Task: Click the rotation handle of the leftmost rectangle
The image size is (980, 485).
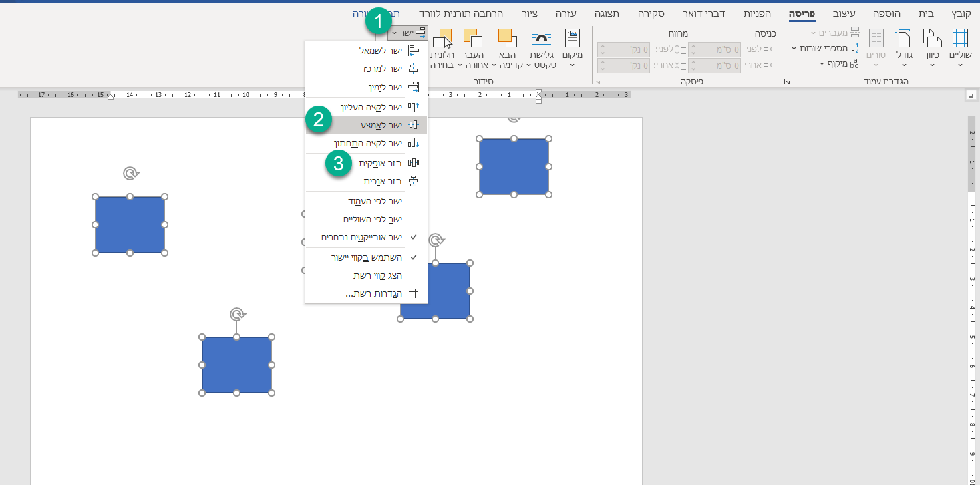Action: click(130, 174)
